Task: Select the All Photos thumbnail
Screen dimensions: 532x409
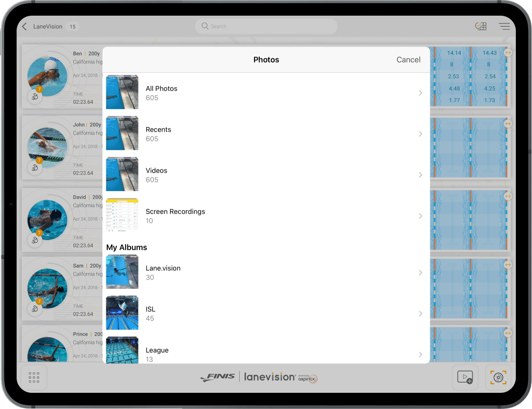Action: click(x=122, y=93)
